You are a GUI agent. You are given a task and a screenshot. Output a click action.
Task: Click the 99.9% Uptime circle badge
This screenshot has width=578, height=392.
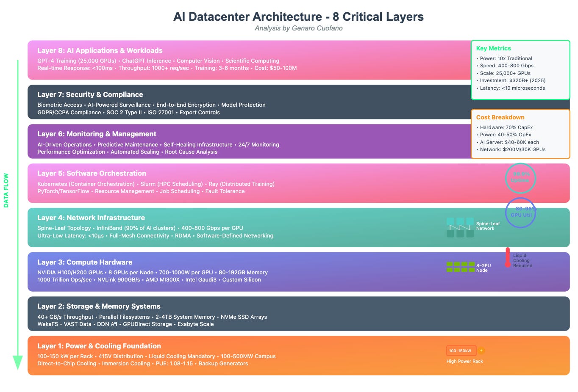click(x=520, y=178)
